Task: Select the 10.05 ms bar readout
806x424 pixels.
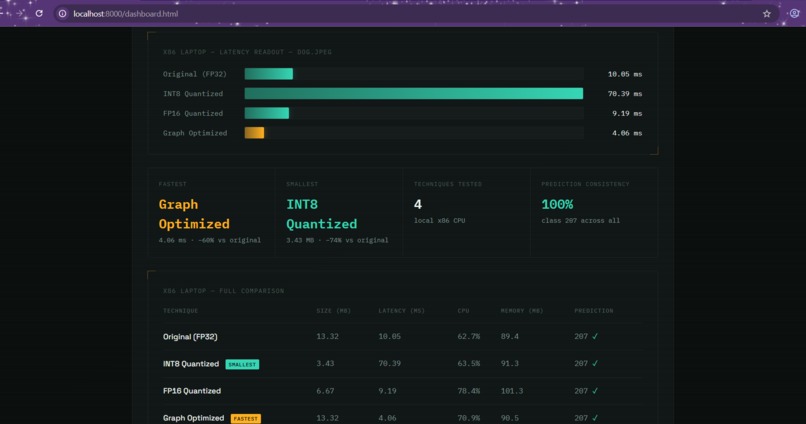Action: (625, 74)
